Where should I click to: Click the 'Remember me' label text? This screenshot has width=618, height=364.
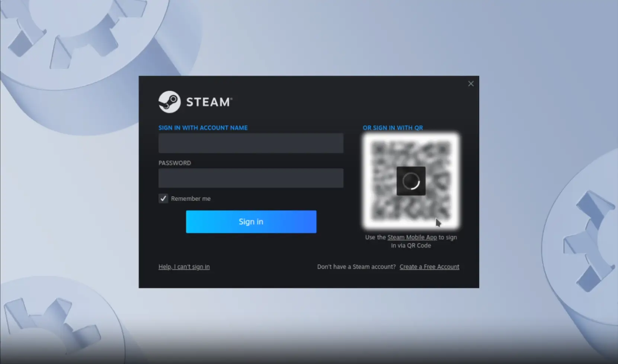(190, 199)
